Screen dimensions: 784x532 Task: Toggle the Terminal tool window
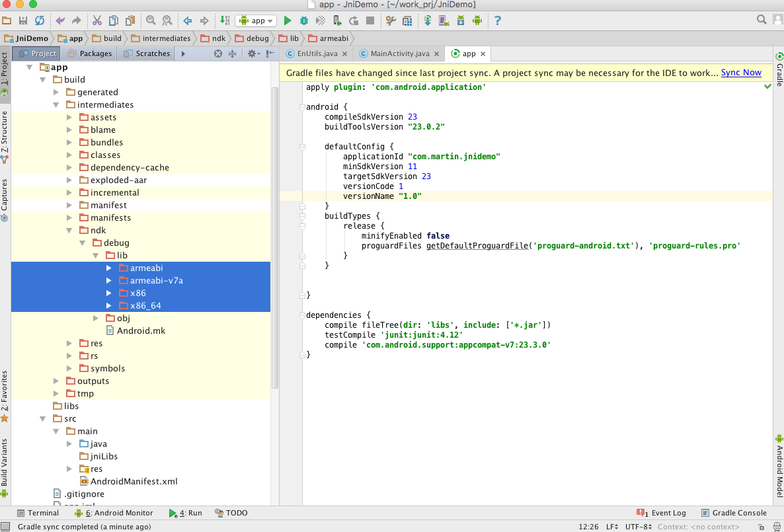click(x=38, y=513)
